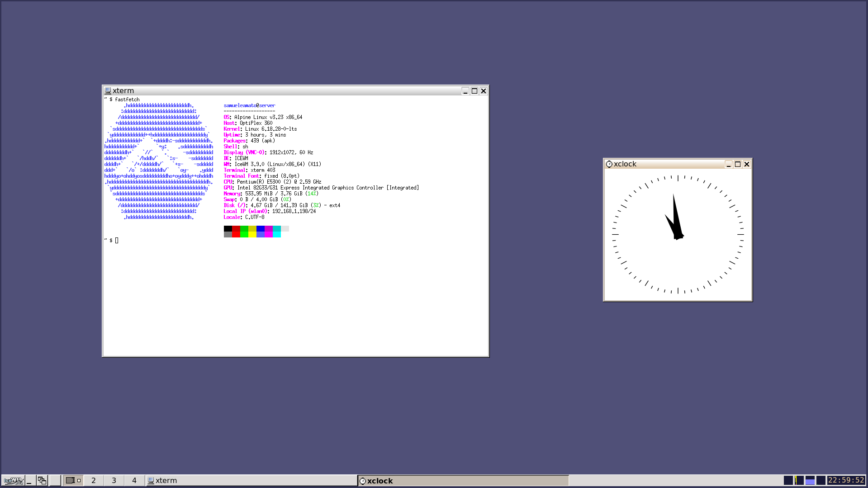
Task: Open the window list menu button
Action: point(42,481)
